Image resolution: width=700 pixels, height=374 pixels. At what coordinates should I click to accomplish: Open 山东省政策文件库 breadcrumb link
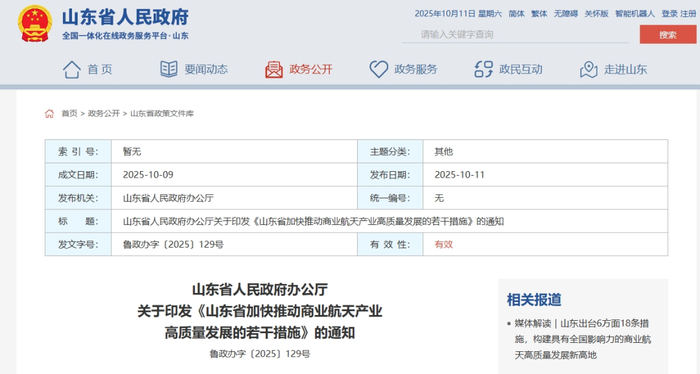coord(162,113)
